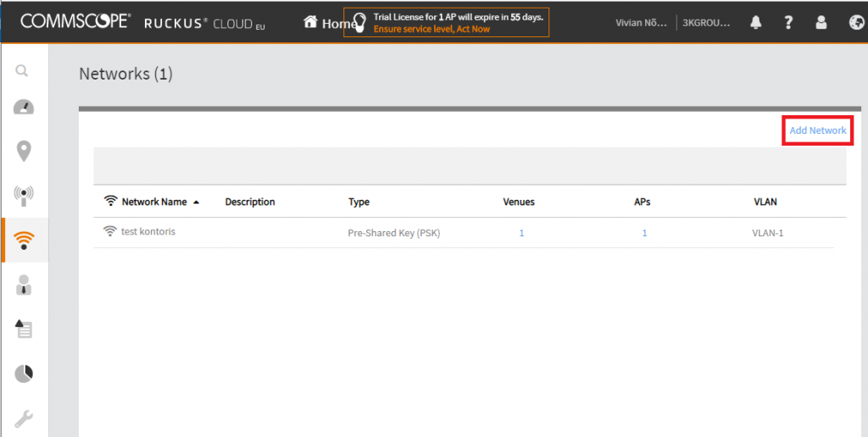Click the help question mark icon
The width and height of the screenshot is (868, 437).
pyautogui.click(x=788, y=23)
